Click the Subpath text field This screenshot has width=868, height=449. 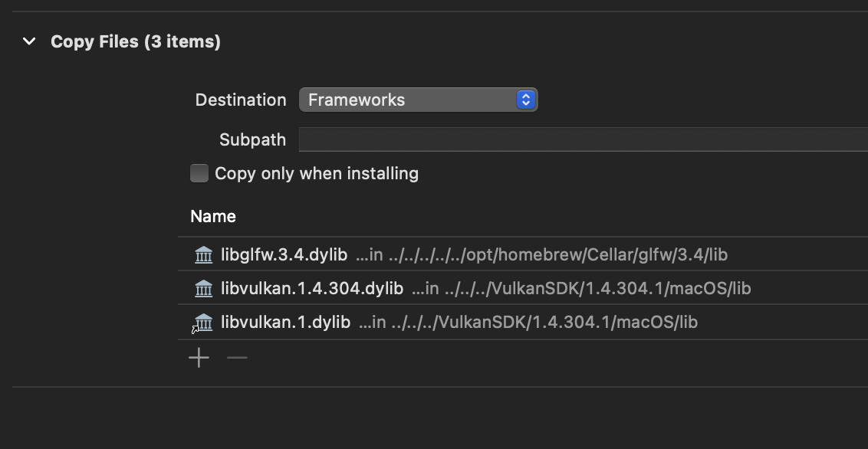[583, 139]
